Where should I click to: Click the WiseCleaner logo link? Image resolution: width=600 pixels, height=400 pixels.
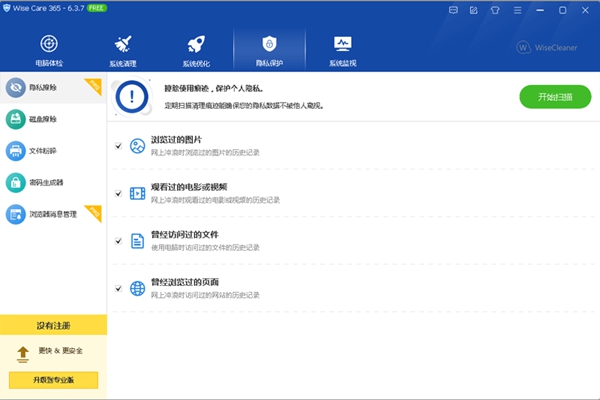tap(550, 47)
